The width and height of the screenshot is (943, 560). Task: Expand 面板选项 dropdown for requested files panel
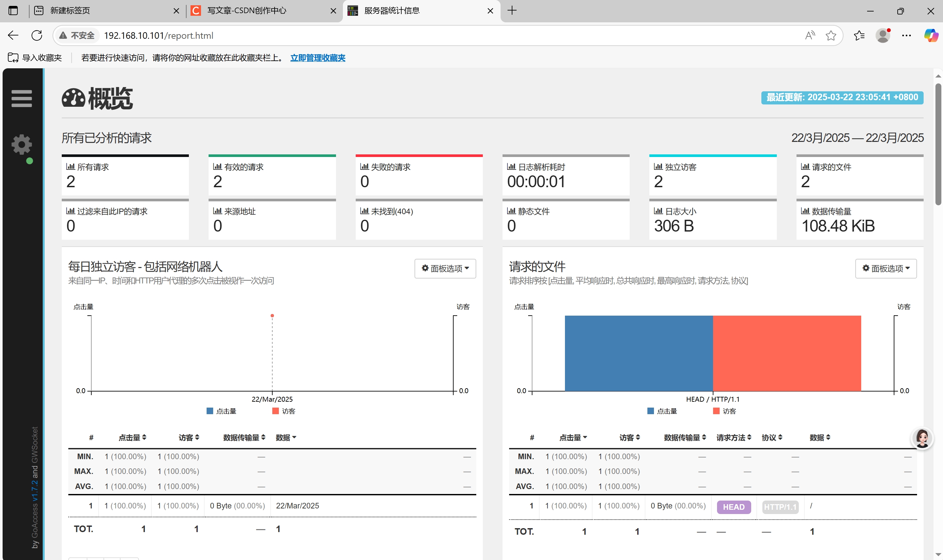[x=886, y=268]
